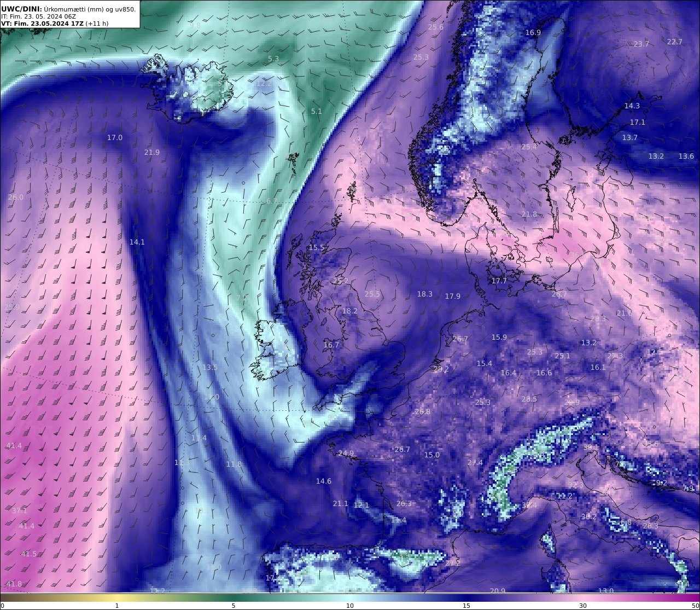Click the map value 23.7
The width and height of the screenshot is (700, 610).
(x=641, y=44)
